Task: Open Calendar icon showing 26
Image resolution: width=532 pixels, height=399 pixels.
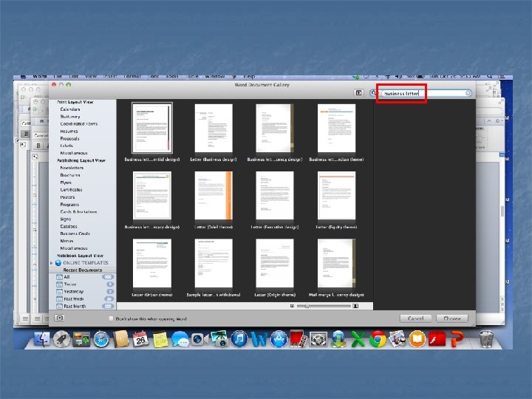Action: point(140,339)
